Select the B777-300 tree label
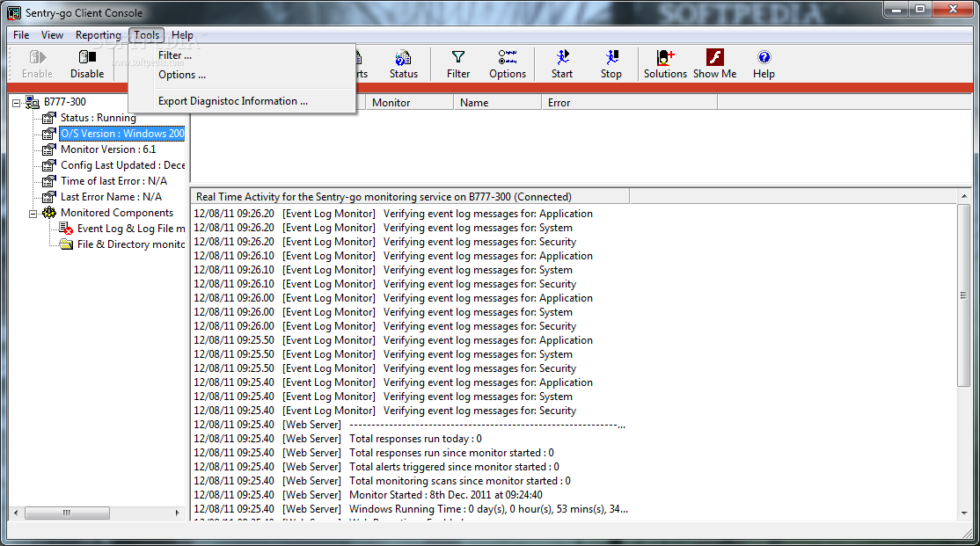Screen dimensions: 980x546 pos(65,102)
